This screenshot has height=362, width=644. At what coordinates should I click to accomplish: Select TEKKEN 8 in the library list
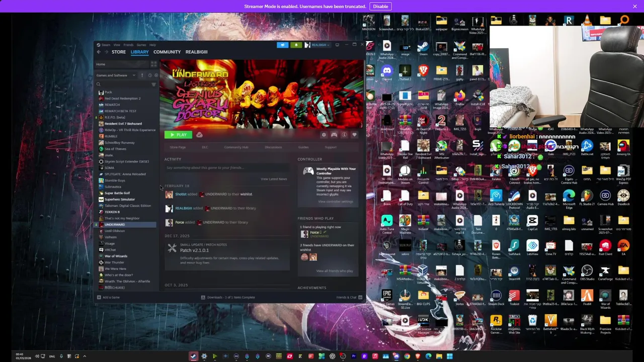pyautogui.click(x=112, y=212)
